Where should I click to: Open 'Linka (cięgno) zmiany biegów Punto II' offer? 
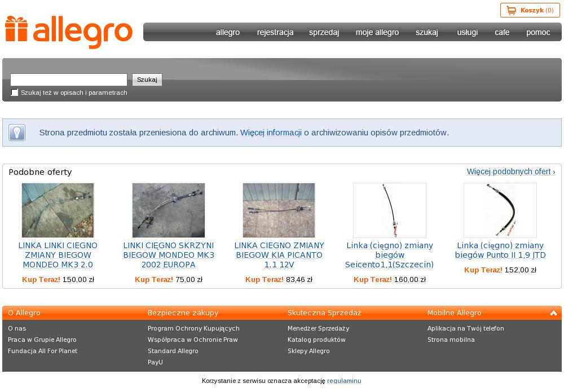500,250
